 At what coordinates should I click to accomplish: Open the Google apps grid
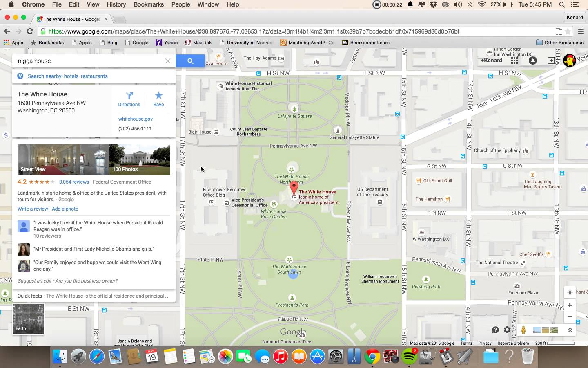514,61
